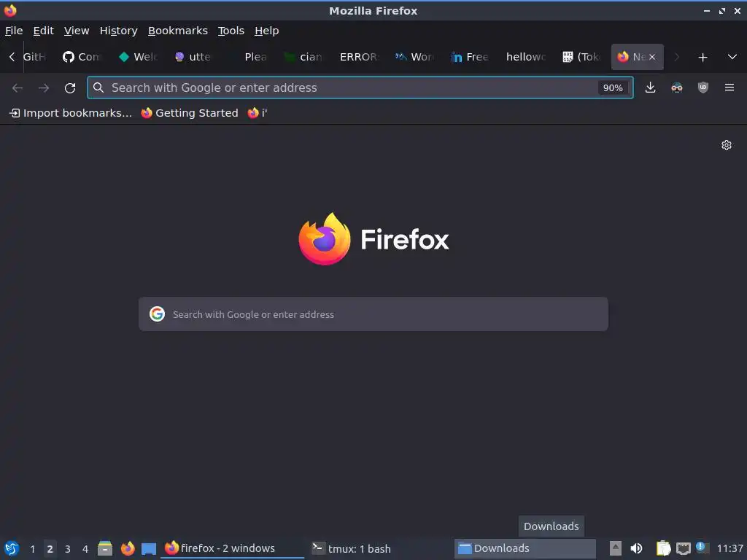Launch Firefox from taskbar quicklaunch icon
Viewport: 747px width, 560px height.
(x=128, y=548)
